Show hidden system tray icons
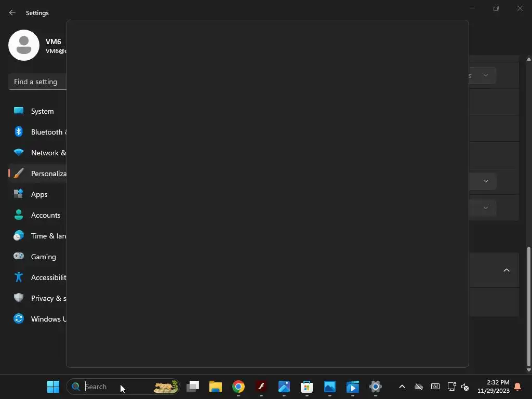This screenshot has width=532, height=399. pos(402,387)
